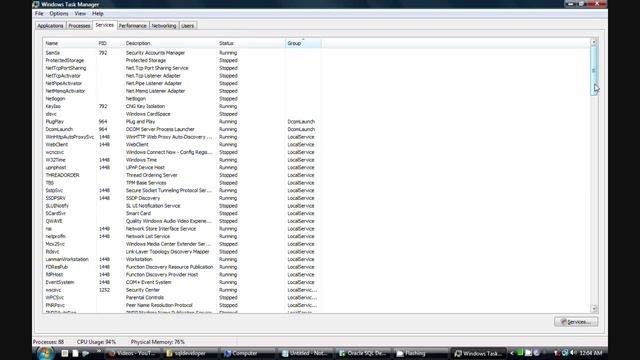Open the View menu
This screenshot has height=360, width=640.
point(80,13)
